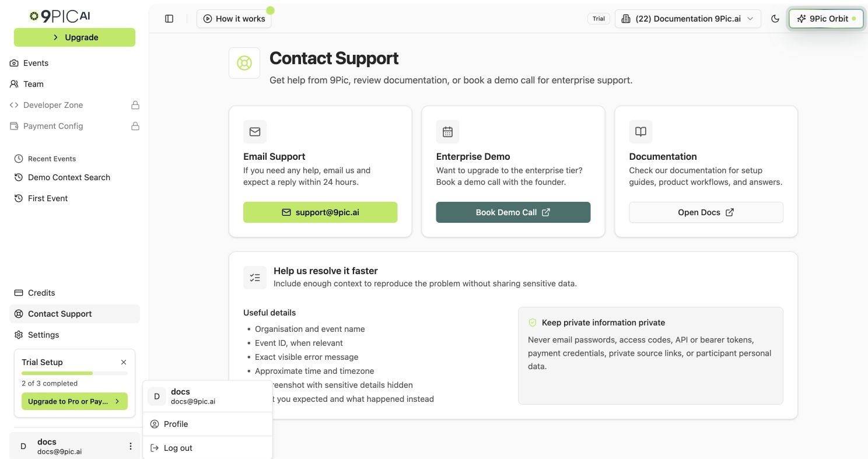The image size is (868, 459).
Task: Open the First Event recent event
Action: [x=75, y=198]
